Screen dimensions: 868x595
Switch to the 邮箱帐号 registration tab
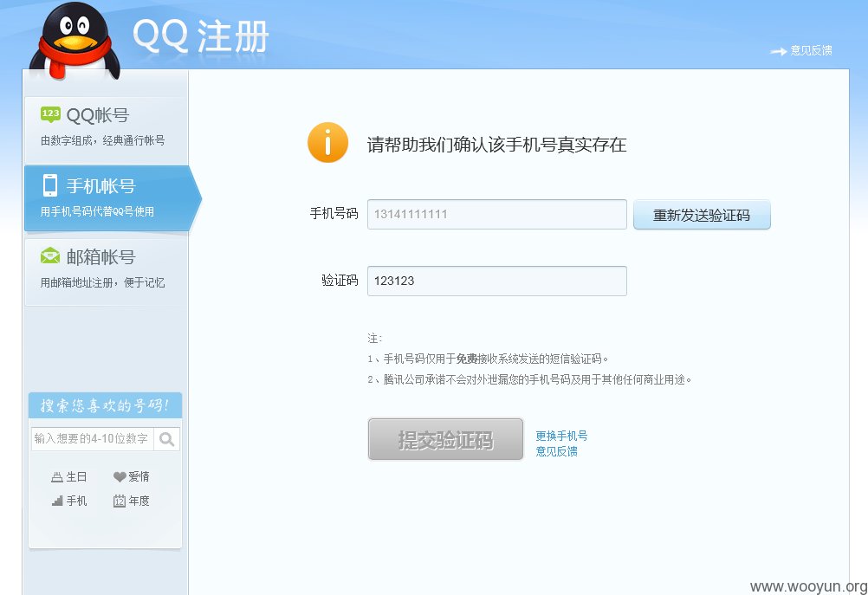106,271
